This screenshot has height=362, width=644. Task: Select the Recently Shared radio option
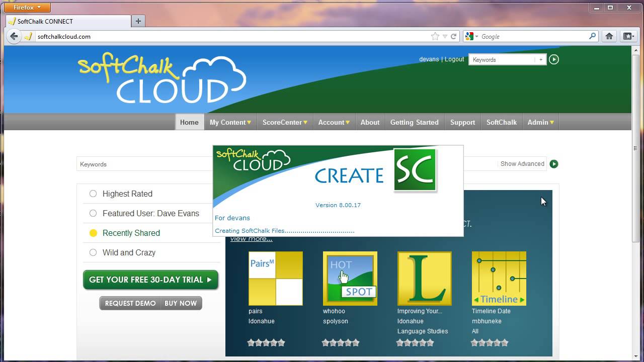pos(93,233)
